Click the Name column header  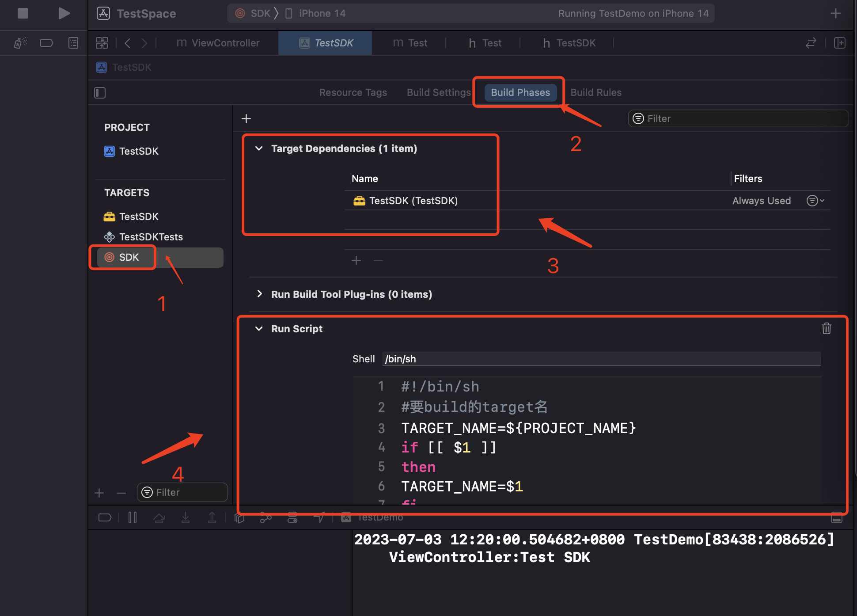365,179
